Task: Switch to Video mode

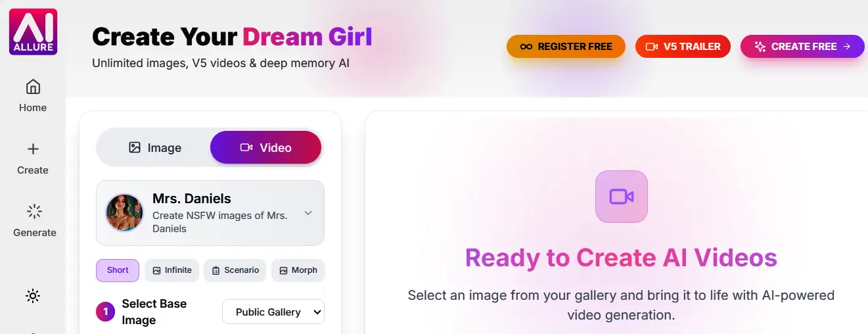Action: pos(266,148)
